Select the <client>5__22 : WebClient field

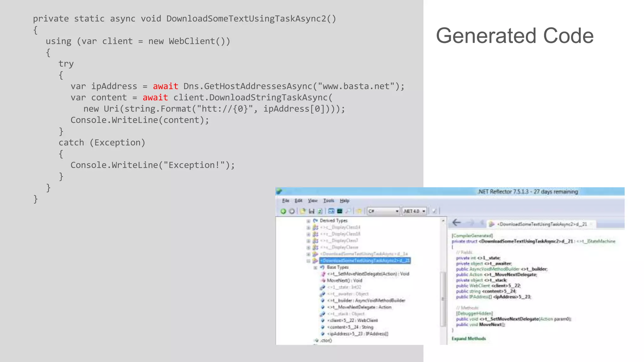point(352,321)
